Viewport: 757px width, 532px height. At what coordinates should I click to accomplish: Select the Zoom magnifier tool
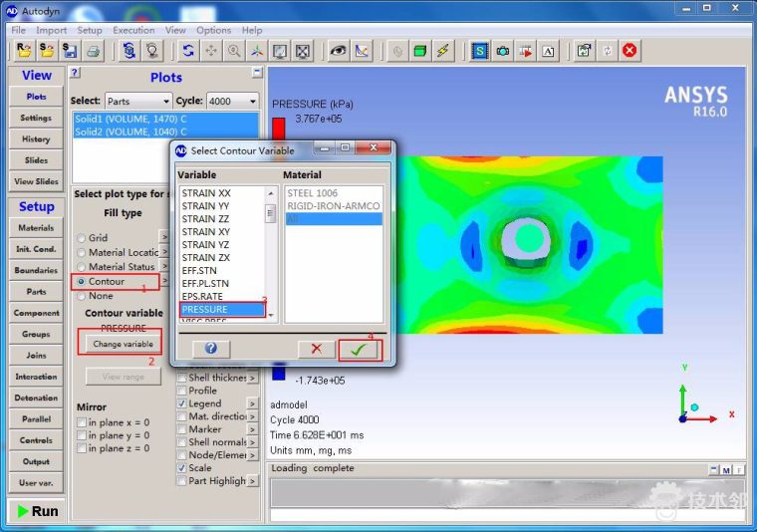[234, 51]
